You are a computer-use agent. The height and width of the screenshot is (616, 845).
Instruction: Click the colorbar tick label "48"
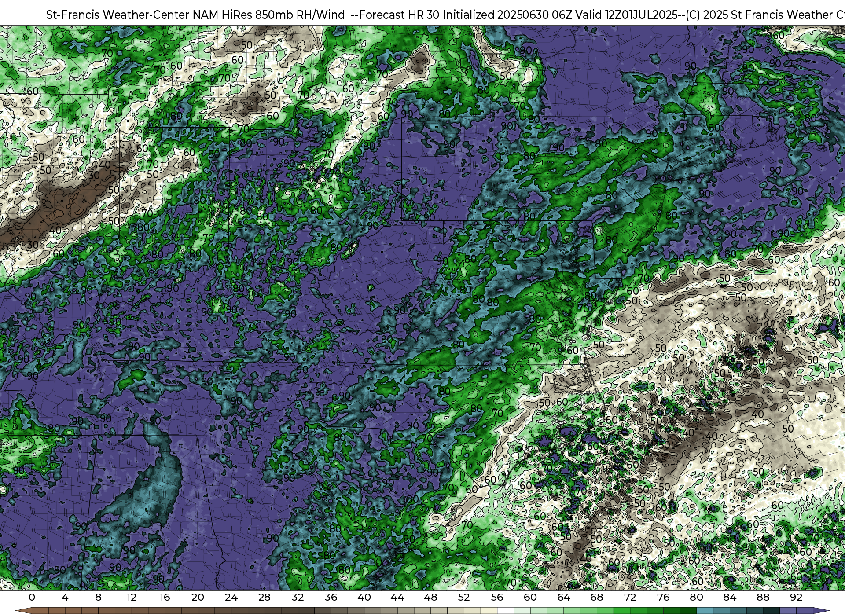[x=430, y=598]
